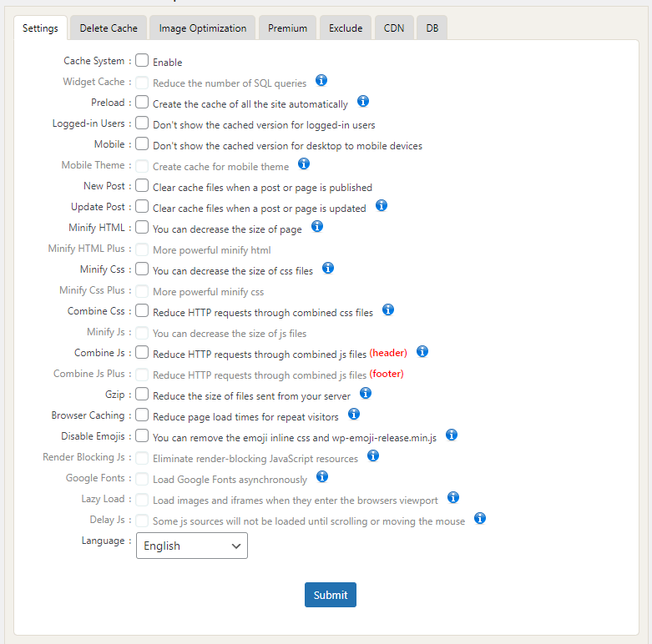652x644 pixels.
Task: View info for Combine Js header option
Action: click(x=422, y=352)
